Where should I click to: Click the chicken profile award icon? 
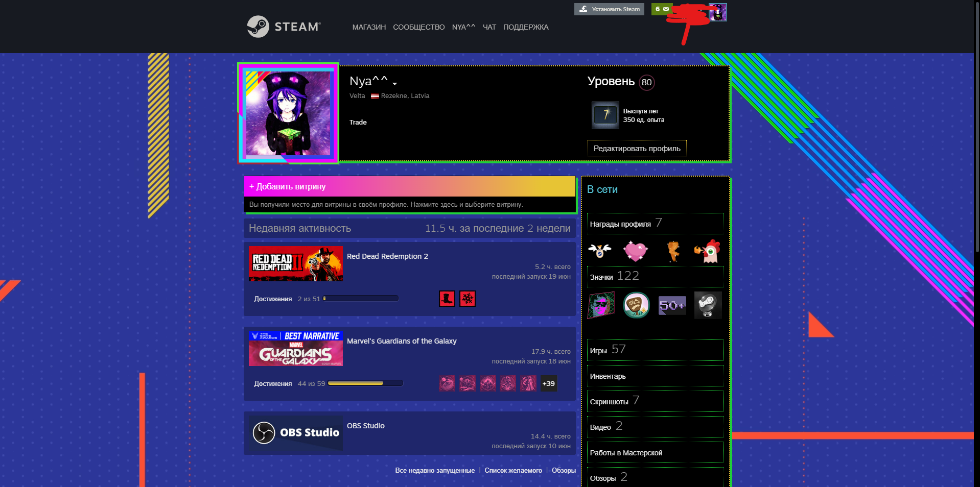click(x=708, y=251)
